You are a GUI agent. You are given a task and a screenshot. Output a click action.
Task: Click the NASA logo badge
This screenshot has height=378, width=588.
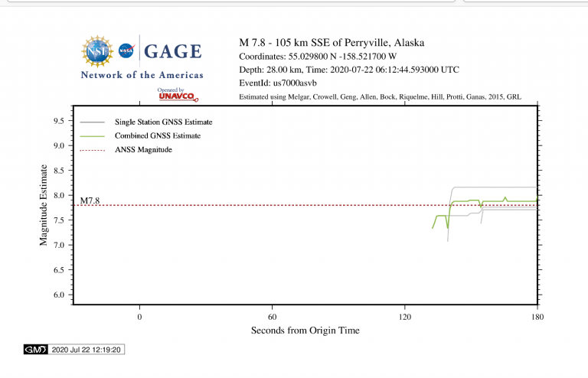(126, 51)
